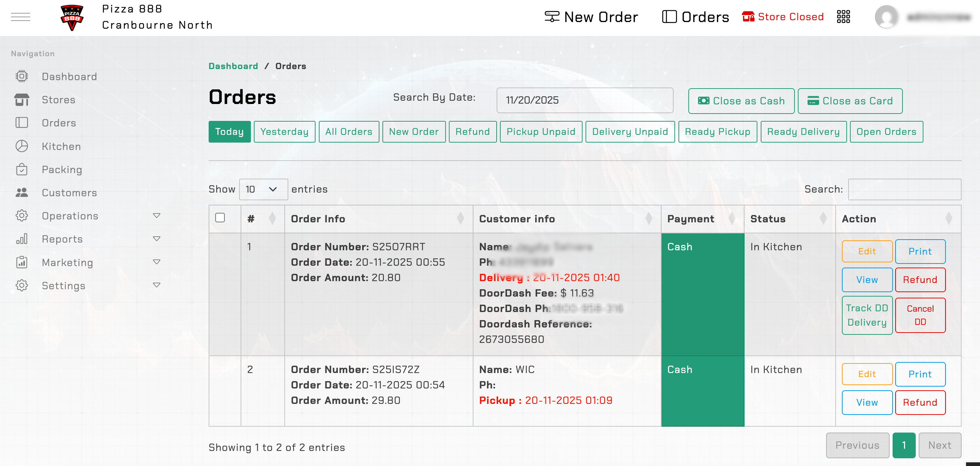Image resolution: width=980 pixels, height=466 pixels.
Task: Tick the select-all orders checkbox
Action: [x=220, y=218]
